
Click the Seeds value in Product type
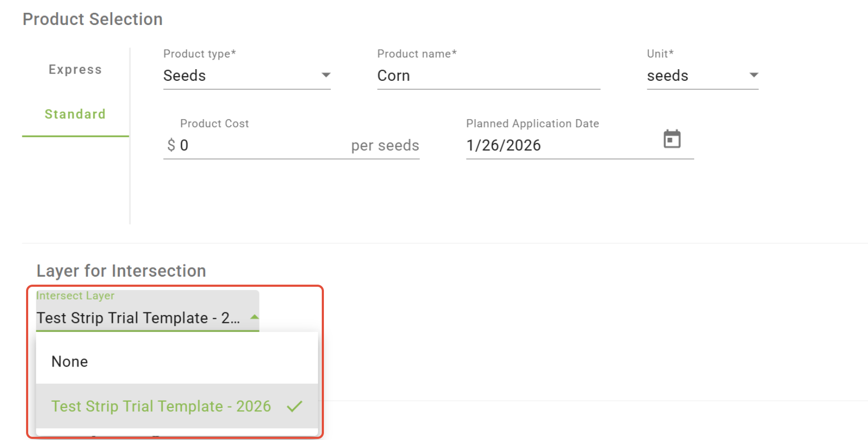pos(185,76)
